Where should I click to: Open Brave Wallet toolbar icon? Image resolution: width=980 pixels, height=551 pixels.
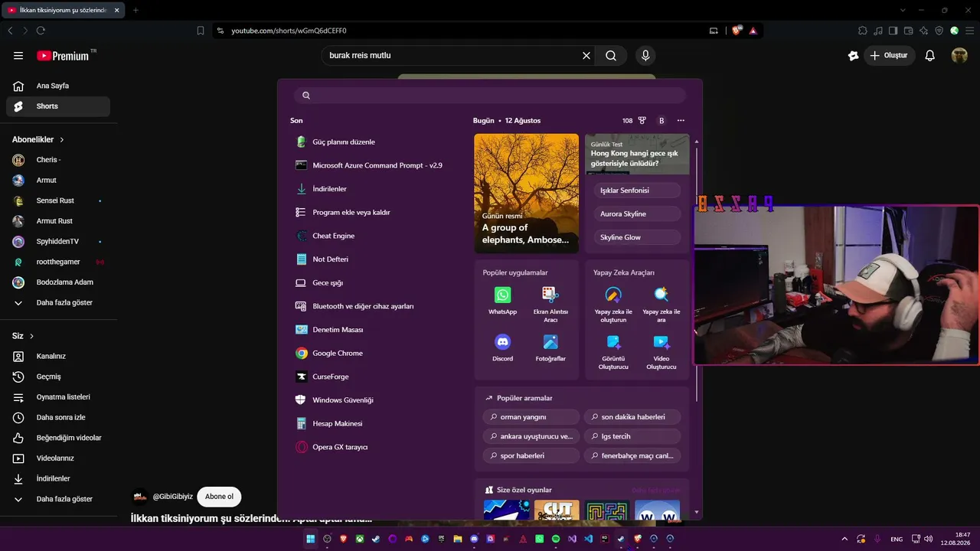pos(909,31)
